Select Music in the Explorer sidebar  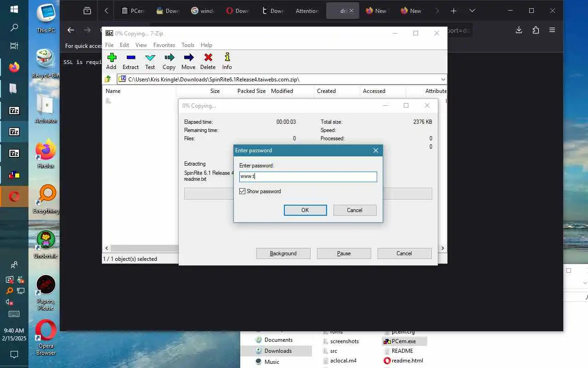[x=271, y=362]
